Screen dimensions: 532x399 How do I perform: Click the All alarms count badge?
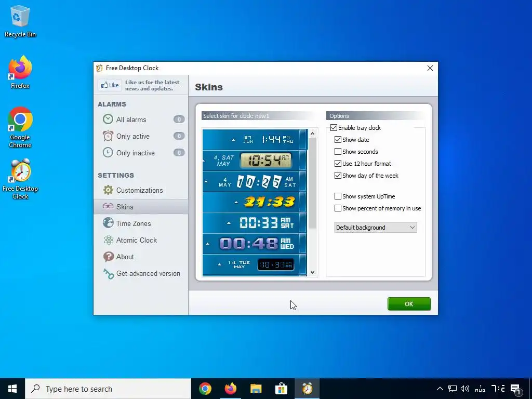point(179,119)
